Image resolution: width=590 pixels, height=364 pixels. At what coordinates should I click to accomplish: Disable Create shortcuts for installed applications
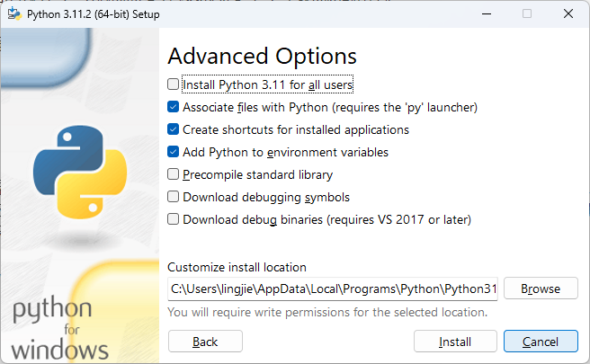(x=174, y=129)
